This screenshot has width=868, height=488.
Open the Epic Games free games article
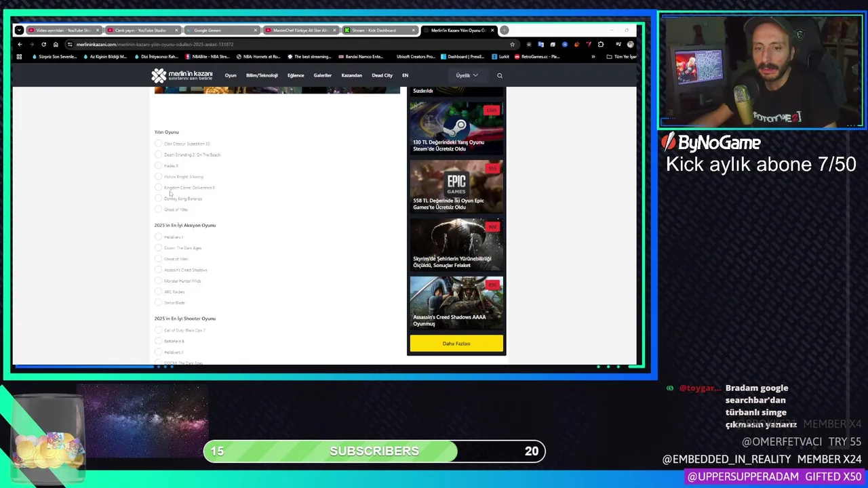pyautogui.click(x=456, y=186)
